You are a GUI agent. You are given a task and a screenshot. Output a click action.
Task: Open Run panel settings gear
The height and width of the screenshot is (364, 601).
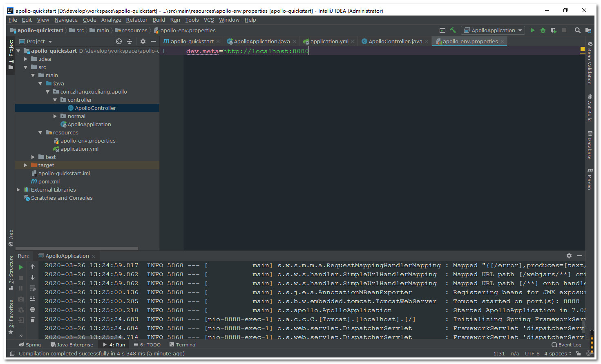pos(569,256)
